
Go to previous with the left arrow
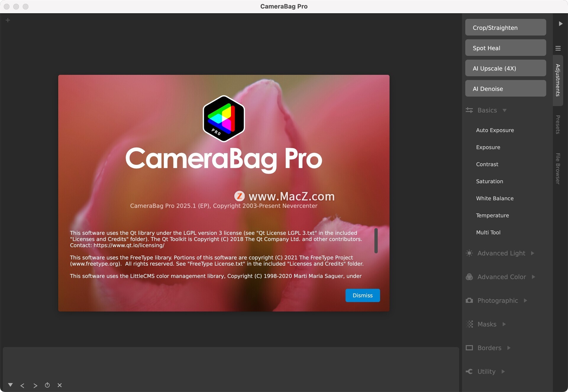[x=22, y=385]
